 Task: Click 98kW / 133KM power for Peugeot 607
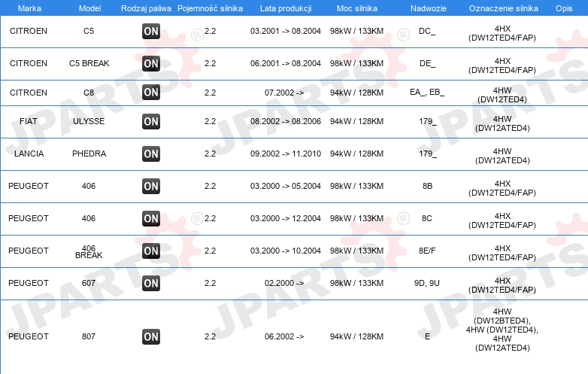[356, 283]
